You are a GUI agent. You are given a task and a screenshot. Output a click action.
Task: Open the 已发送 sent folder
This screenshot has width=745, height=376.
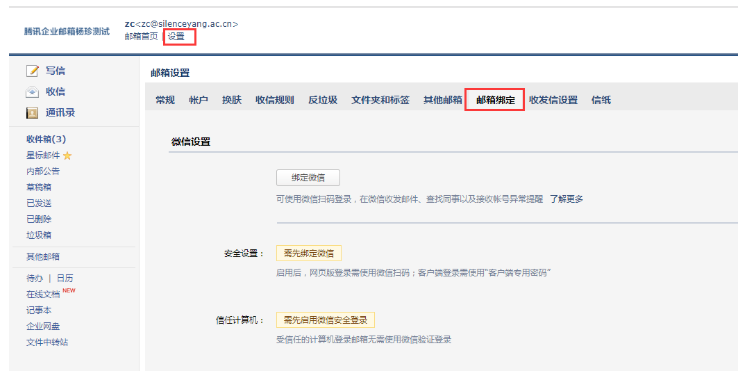pyautogui.click(x=39, y=203)
